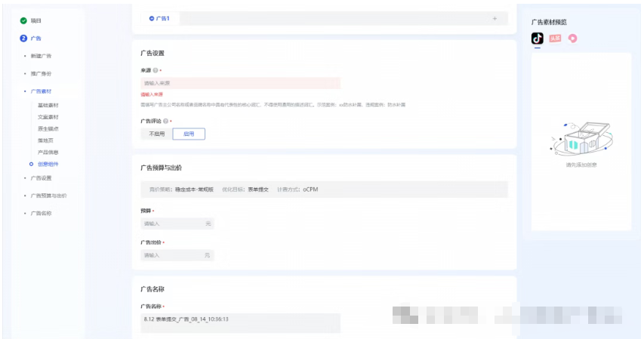Go to 广告设置 in the sidebar
The height and width of the screenshot is (339, 644).
41,178
